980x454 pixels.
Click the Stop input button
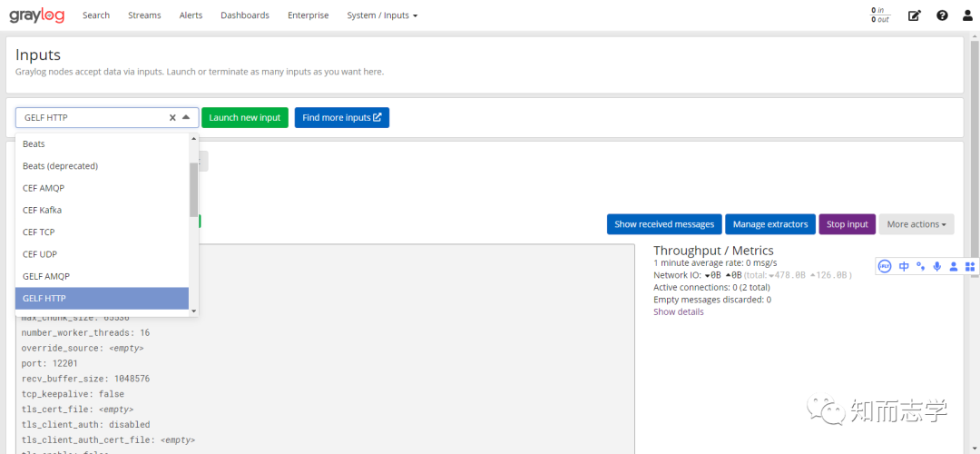tap(848, 224)
